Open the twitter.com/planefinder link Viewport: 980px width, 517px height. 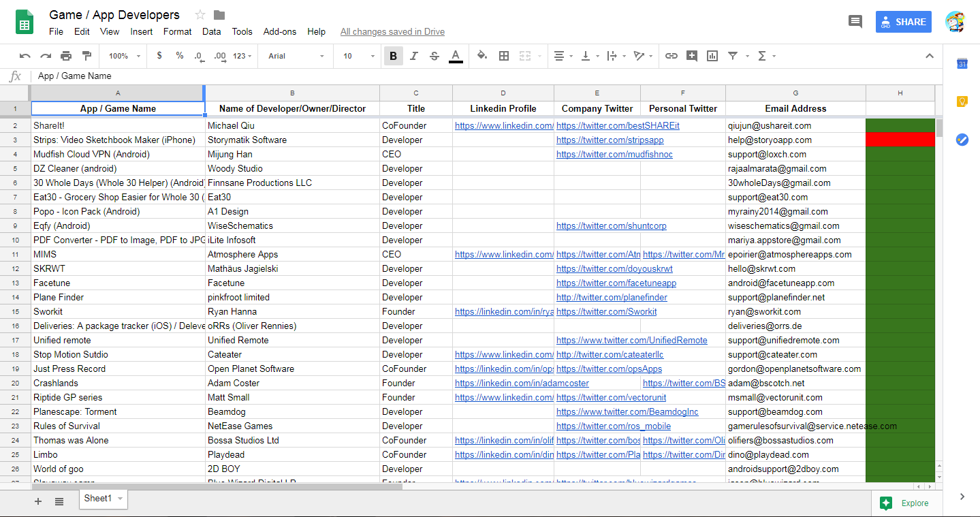pos(612,297)
